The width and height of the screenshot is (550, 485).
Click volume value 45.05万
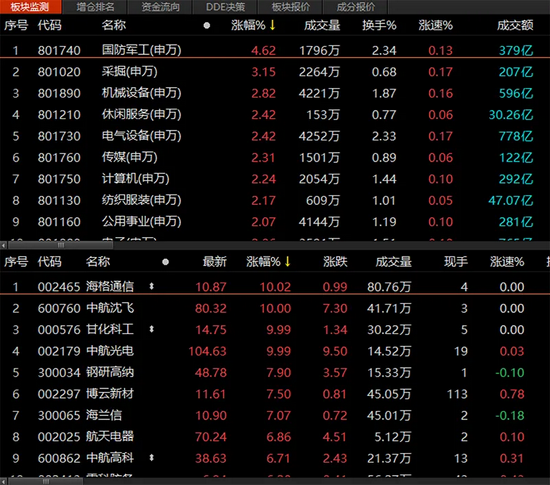click(389, 394)
